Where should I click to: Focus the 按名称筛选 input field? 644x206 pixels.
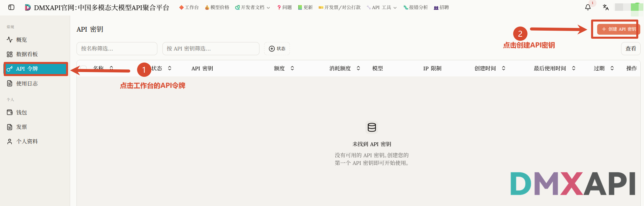pos(117,48)
